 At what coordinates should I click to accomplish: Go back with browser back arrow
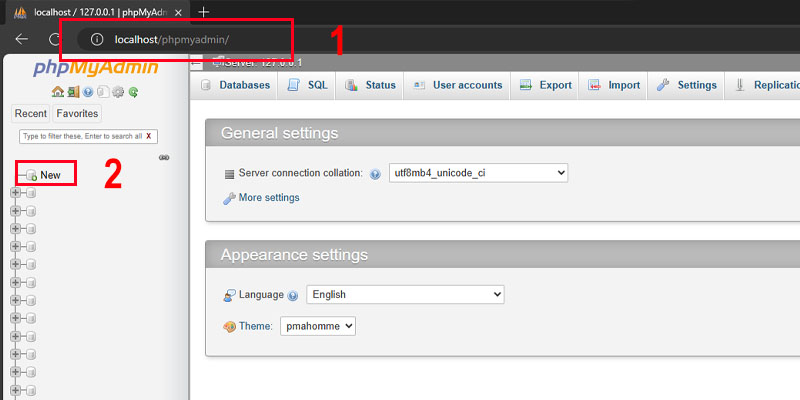point(21,39)
